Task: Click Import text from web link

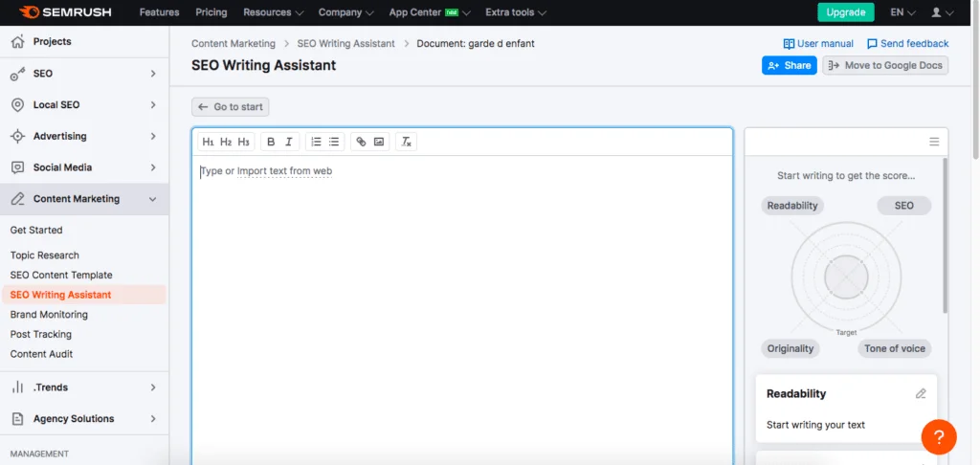Action: [x=284, y=171]
